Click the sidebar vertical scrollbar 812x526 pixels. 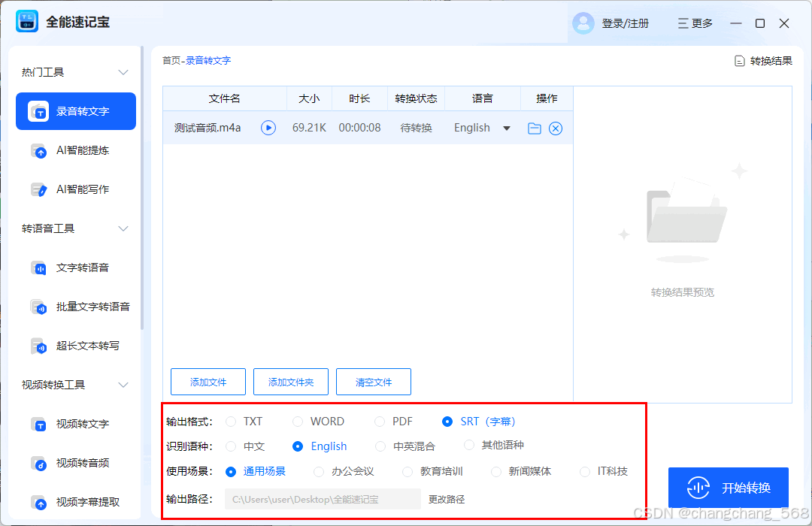pos(142,189)
